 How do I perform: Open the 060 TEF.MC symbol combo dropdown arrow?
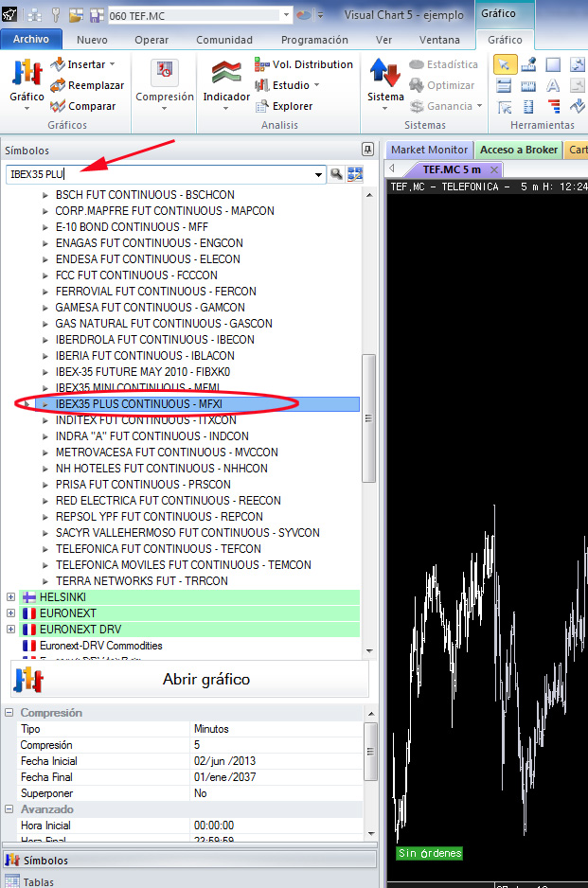[x=286, y=15]
